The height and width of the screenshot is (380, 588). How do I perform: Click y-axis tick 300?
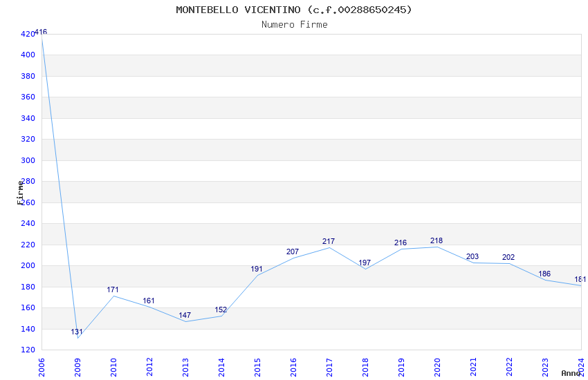(x=28, y=160)
